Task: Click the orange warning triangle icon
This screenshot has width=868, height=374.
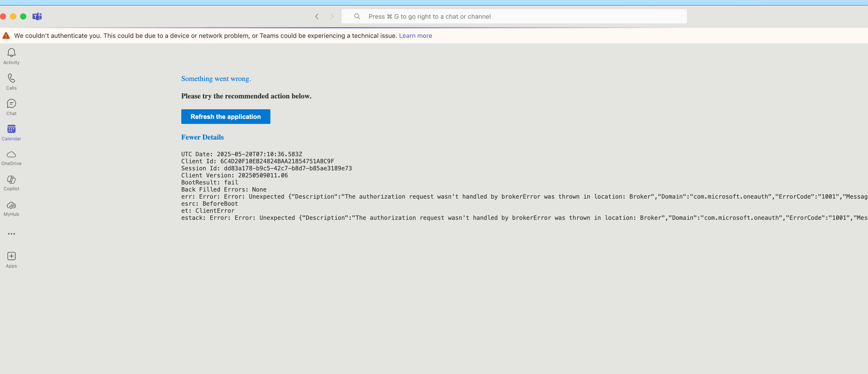Action: [x=6, y=35]
